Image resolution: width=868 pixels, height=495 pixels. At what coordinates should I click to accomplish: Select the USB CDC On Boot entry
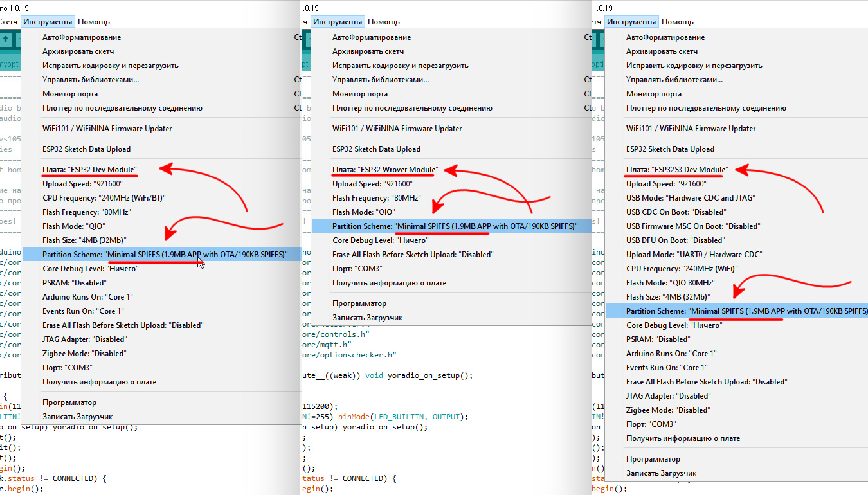click(676, 212)
